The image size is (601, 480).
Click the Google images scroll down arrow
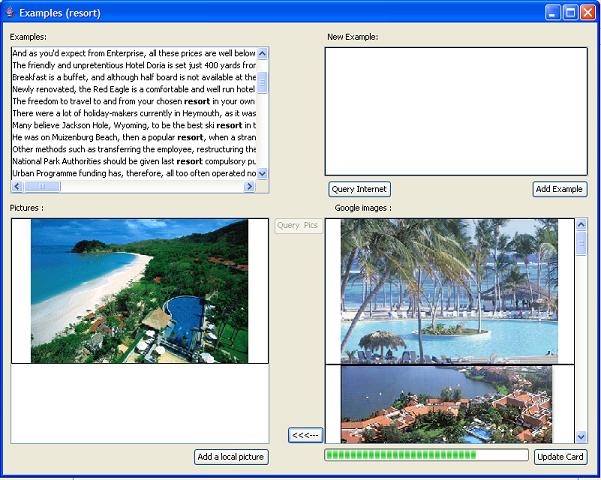click(x=581, y=436)
